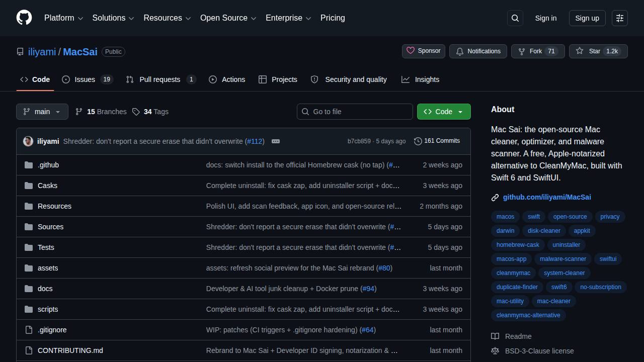Click the Sign up button
This screenshot has height=362, width=644.
[587, 18]
